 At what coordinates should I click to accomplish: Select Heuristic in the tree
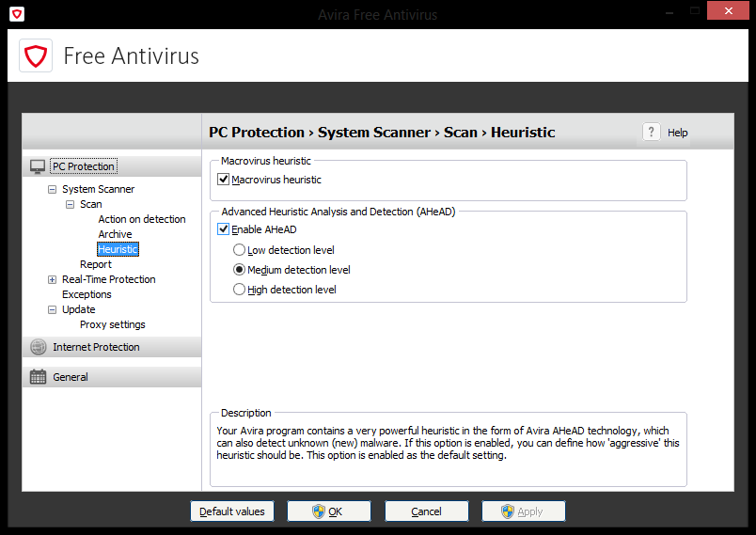click(x=118, y=249)
